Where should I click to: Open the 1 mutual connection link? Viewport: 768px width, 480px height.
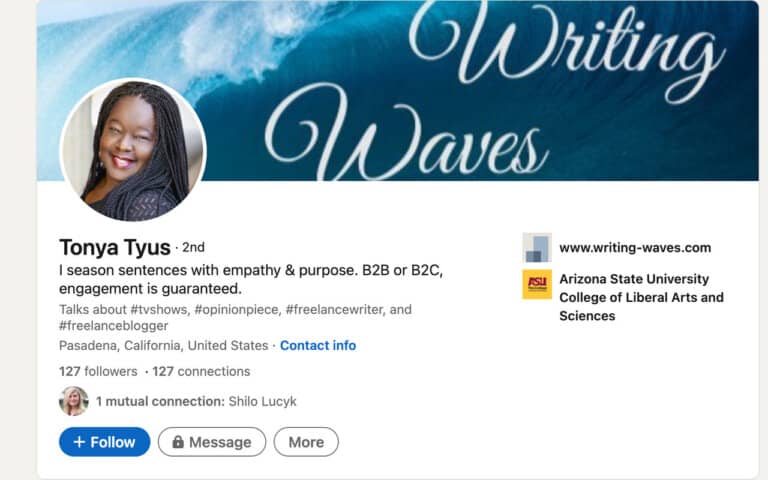196,402
